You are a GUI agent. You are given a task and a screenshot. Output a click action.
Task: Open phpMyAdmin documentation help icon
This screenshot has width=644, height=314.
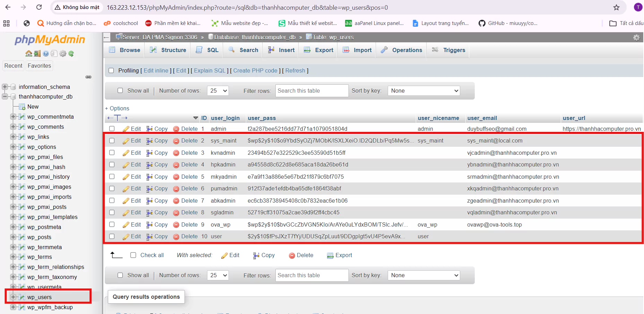pyautogui.click(x=46, y=53)
